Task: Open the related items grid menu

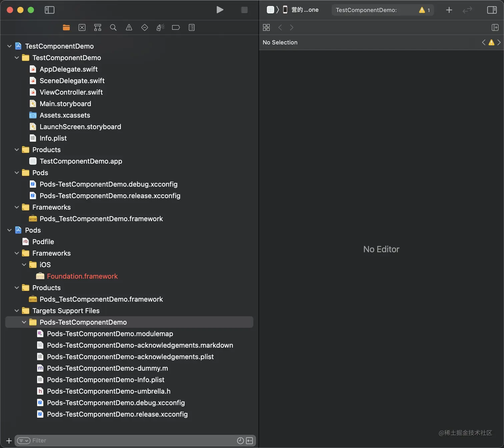Action: coord(266,27)
